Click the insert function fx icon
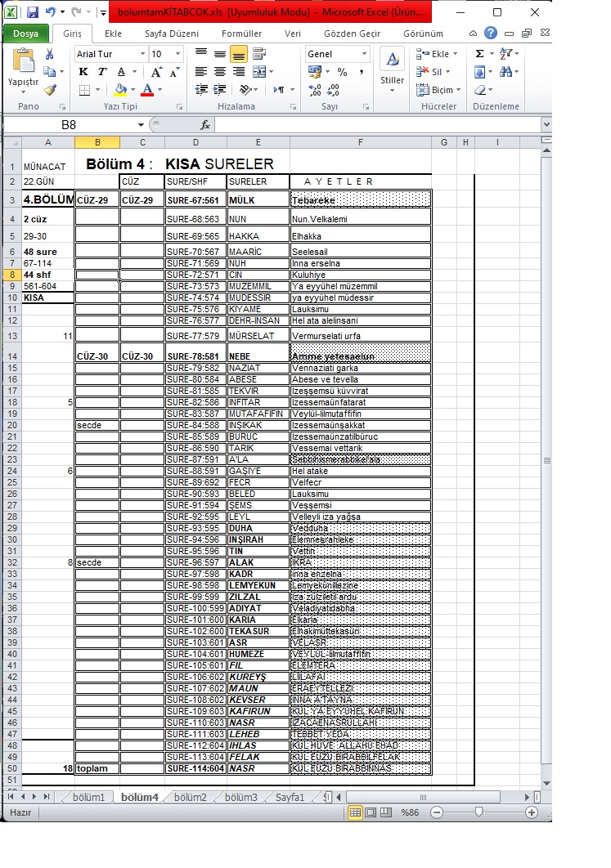This screenshot has width=611, height=868. click(206, 125)
